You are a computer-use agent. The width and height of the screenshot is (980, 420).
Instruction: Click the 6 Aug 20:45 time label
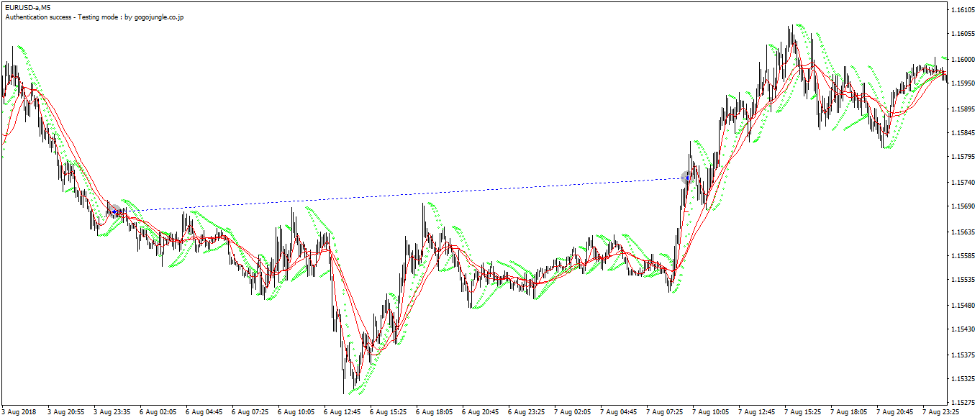click(x=481, y=413)
